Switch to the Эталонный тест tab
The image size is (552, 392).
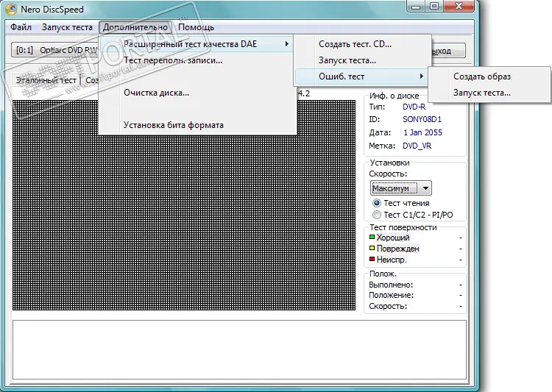coord(46,80)
